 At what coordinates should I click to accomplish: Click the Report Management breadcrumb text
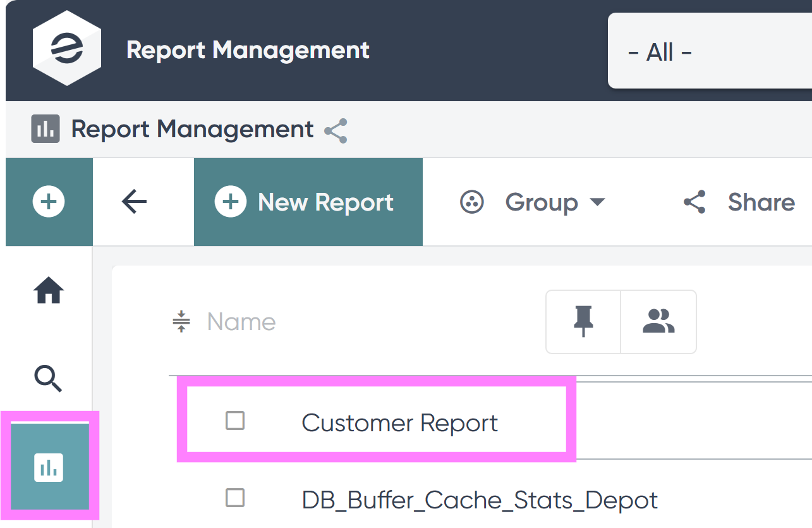pyautogui.click(x=192, y=129)
